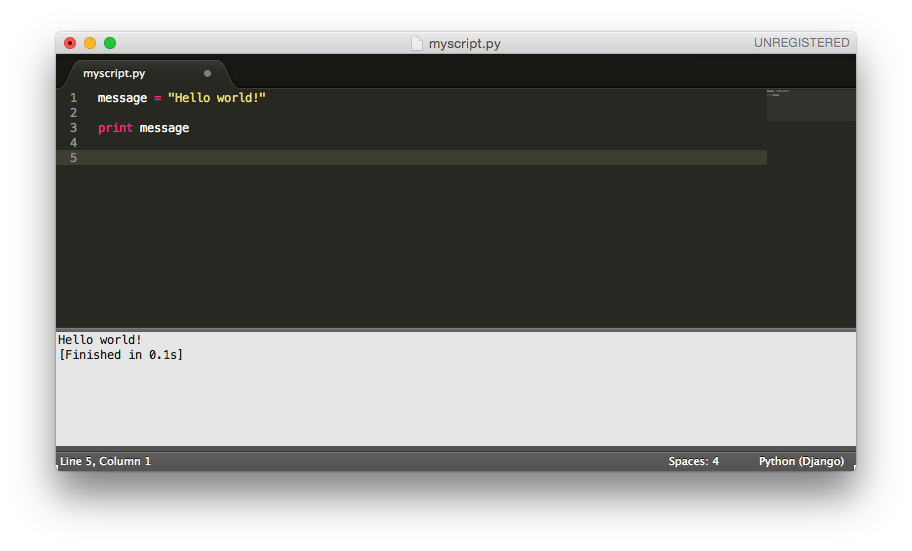Click the UNREGISTERED label in title bar
Image resolution: width=912 pixels, height=551 pixels.
tap(801, 42)
